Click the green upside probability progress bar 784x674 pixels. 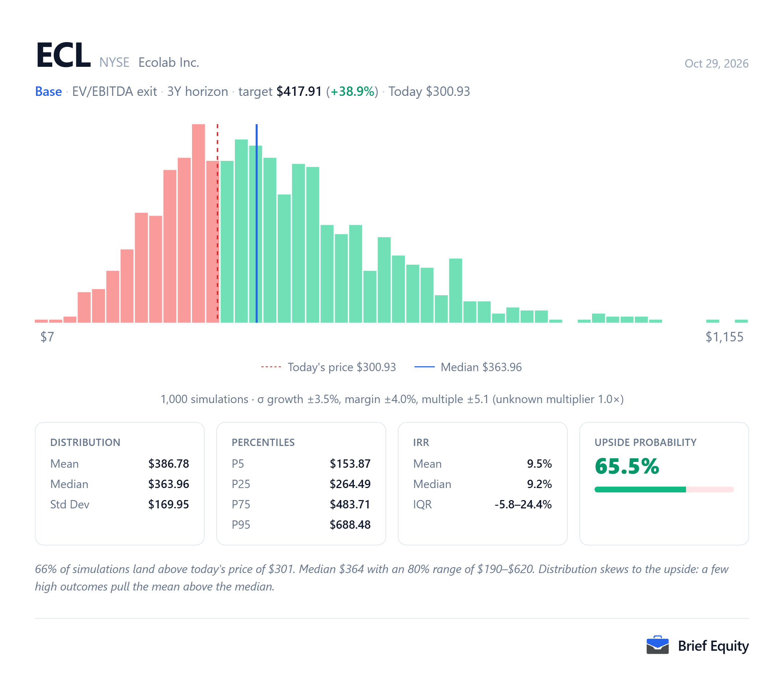pyautogui.click(x=640, y=490)
